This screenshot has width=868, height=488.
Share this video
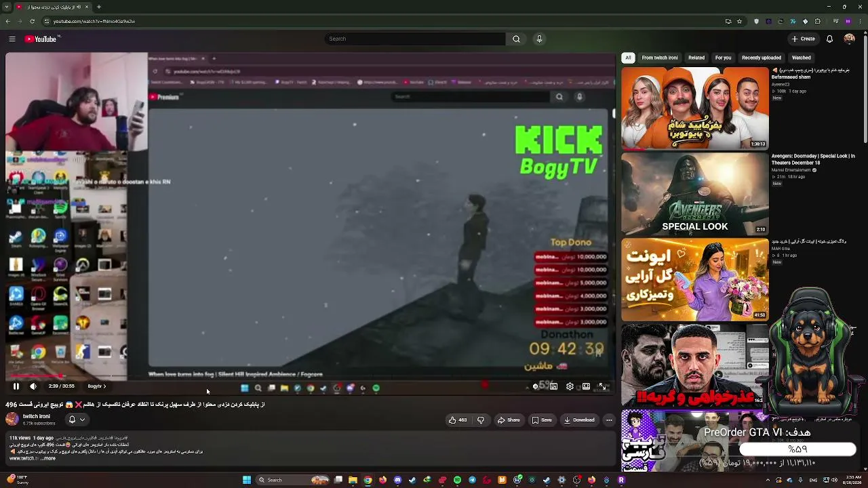pos(509,420)
